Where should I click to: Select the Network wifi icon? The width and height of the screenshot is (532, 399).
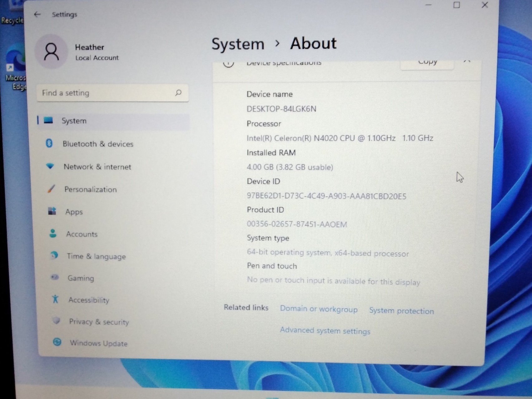tap(50, 166)
